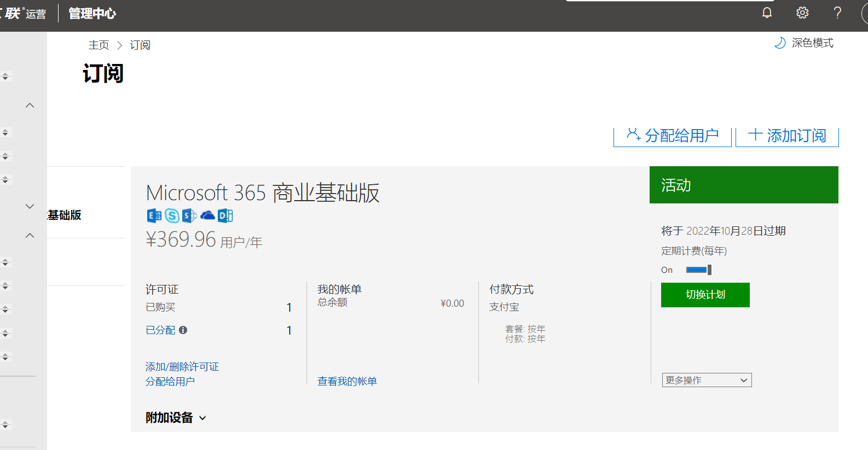Click the OneDrive cloud icon

pos(207,215)
